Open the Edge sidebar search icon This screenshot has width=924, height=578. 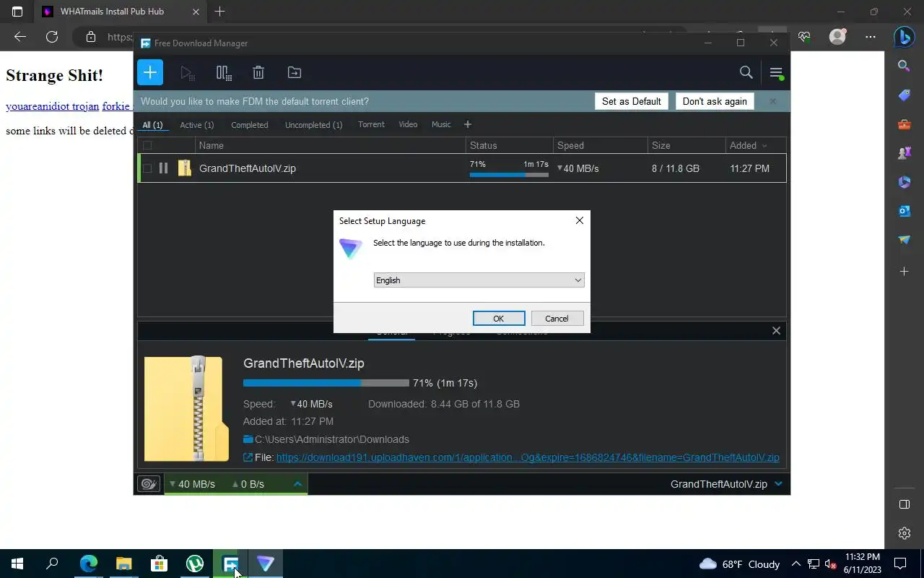(904, 66)
